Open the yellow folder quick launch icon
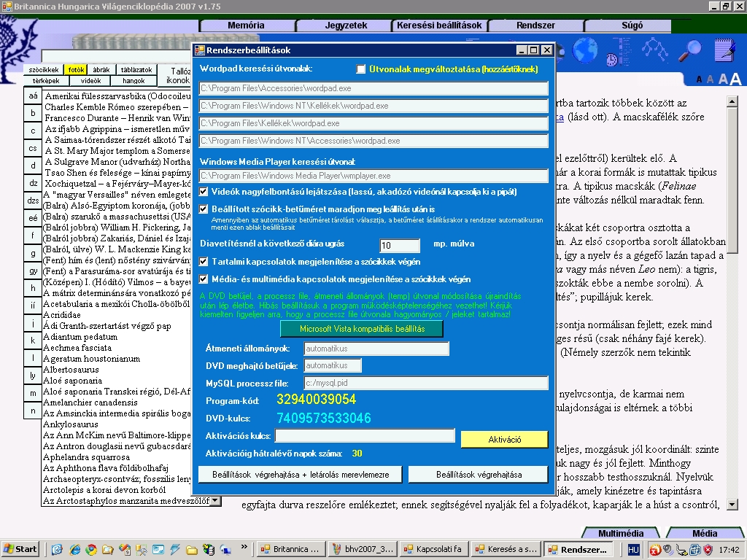Viewport: 747px width, 560px height. point(192,550)
